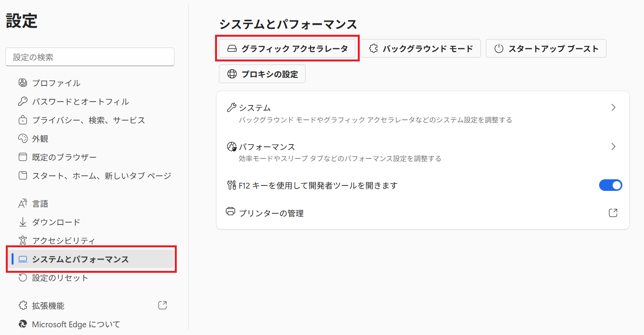Screen dimensions: 644x335
Task: Select スタート、ホーム、新しいタブ ページ
Action: [x=101, y=176]
